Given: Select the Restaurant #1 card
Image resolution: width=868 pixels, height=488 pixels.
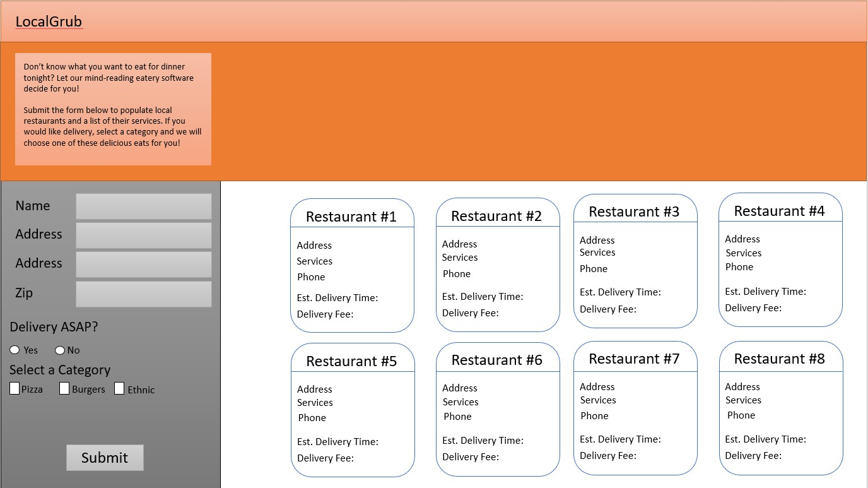Looking at the screenshot, I should point(352,265).
